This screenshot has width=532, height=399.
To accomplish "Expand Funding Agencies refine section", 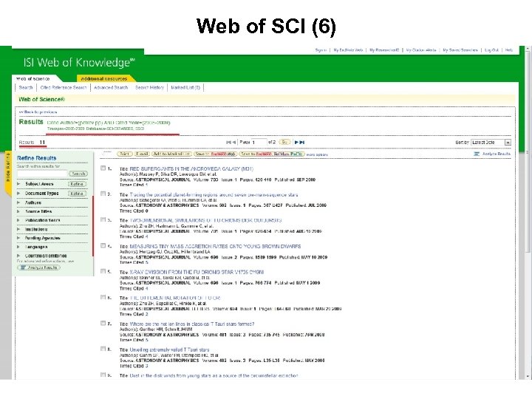I will tap(18, 238).
